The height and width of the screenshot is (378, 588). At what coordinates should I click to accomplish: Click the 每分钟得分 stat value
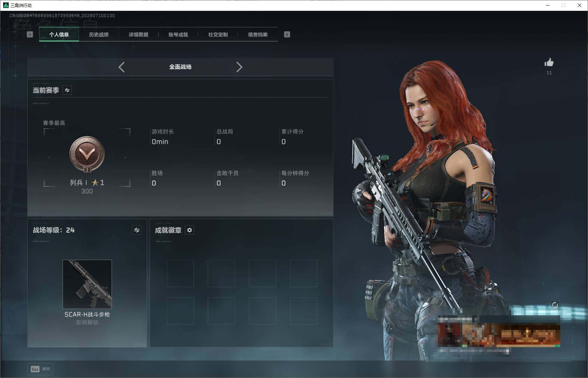[284, 183]
